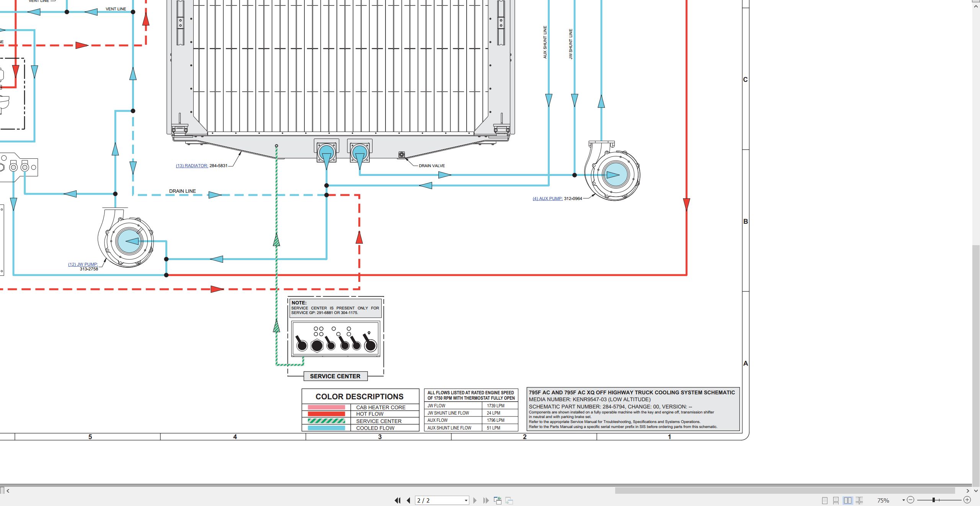Click the MEDIA NUMBER KENR9547-03 line
The image size is (980, 506).
[x=590, y=399]
